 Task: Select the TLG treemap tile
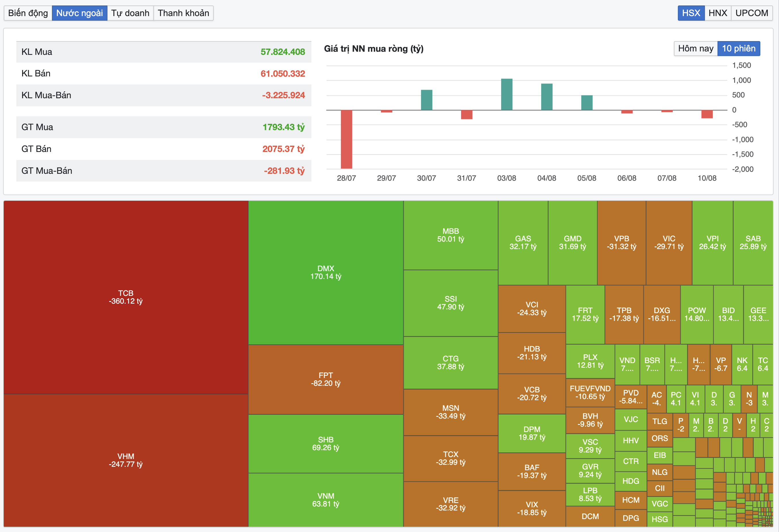pos(660,421)
